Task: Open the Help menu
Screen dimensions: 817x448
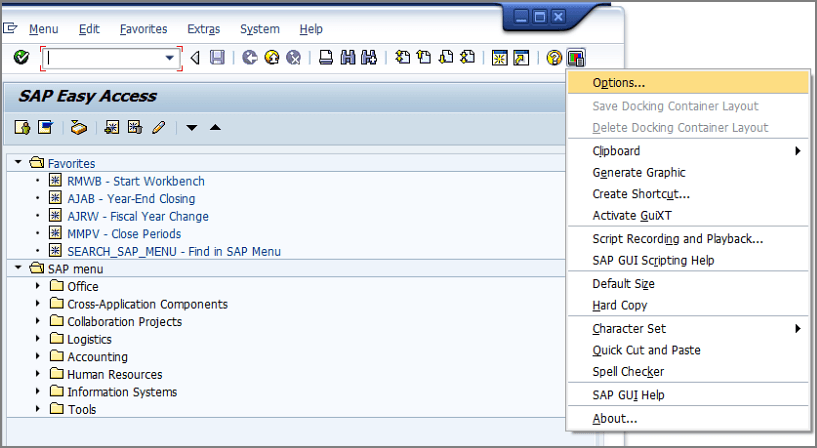Action: click(x=311, y=29)
